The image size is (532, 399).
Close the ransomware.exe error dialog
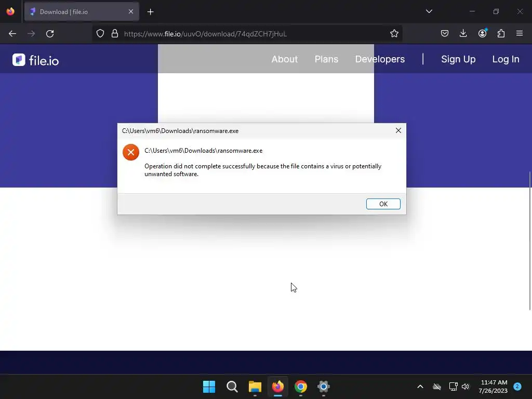click(x=398, y=130)
